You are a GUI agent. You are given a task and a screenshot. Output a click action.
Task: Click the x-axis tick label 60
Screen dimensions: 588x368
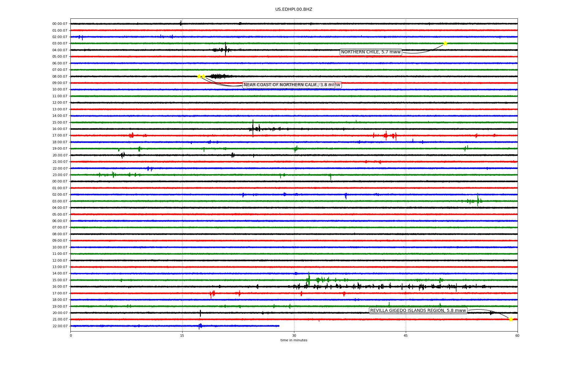tap(517, 335)
